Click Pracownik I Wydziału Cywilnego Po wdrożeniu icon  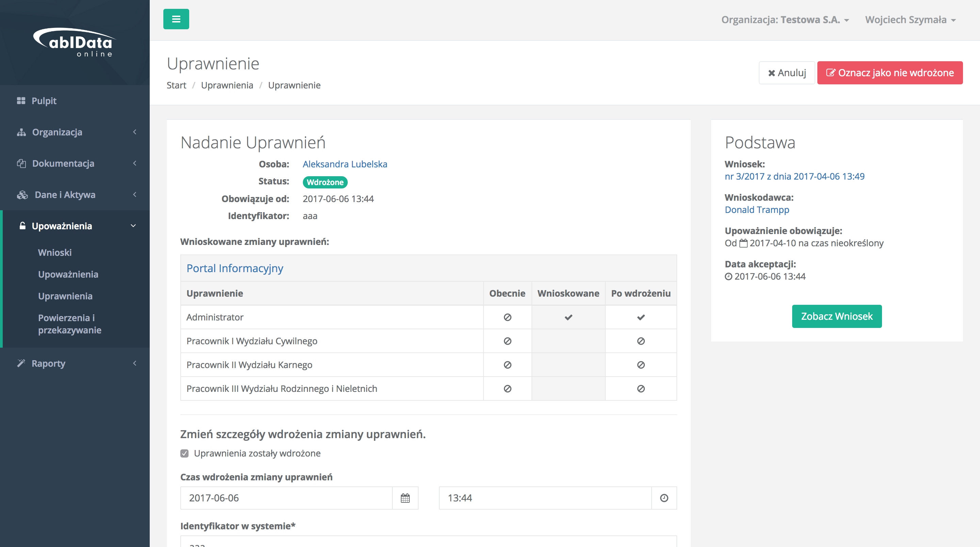point(641,341)
